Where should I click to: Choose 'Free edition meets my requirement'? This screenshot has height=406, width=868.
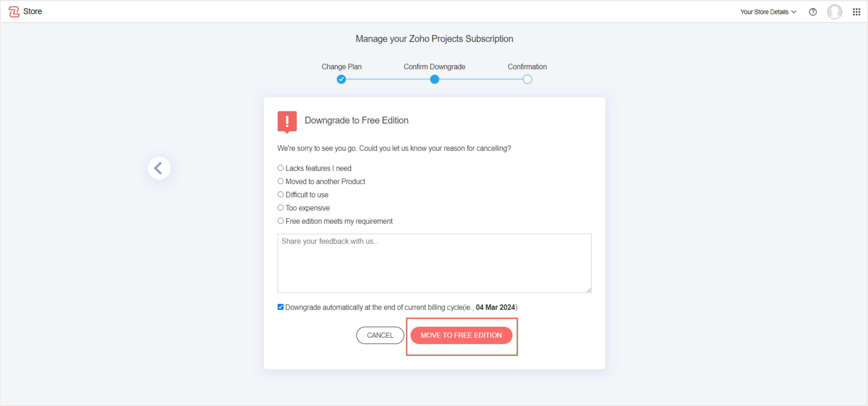point(280,221)
